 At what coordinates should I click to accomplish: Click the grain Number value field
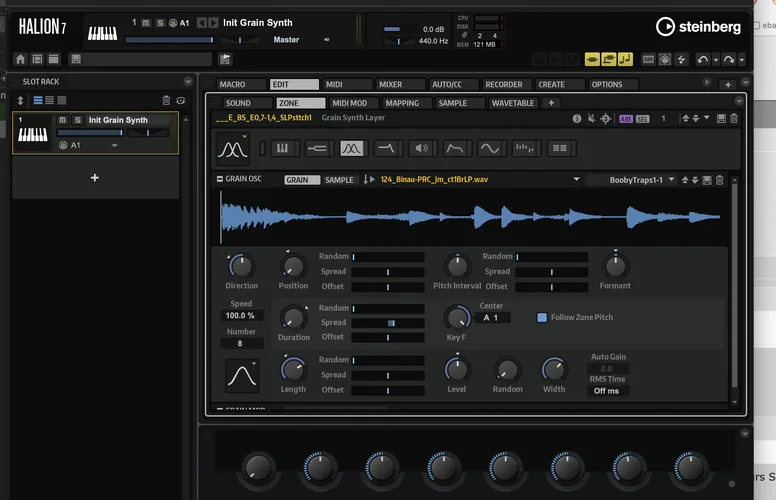pos(241,343)
